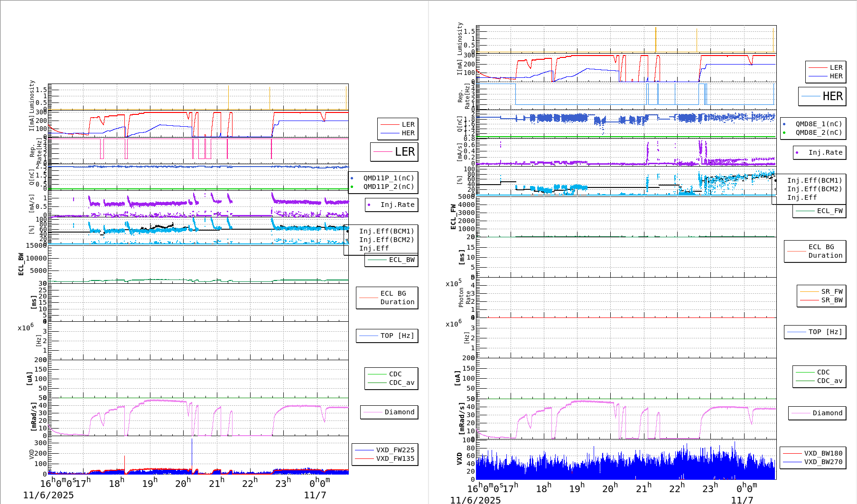Click the VXD_FW135 red legend label
Screen dimensions: 857x504
point(396,459)
